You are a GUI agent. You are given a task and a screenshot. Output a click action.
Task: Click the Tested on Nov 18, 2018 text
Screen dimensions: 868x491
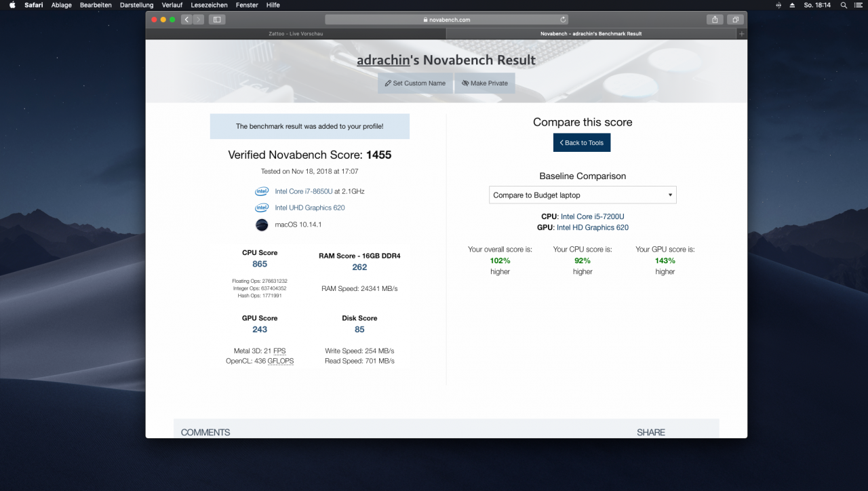pyautogui.click(x=310, y=172)
